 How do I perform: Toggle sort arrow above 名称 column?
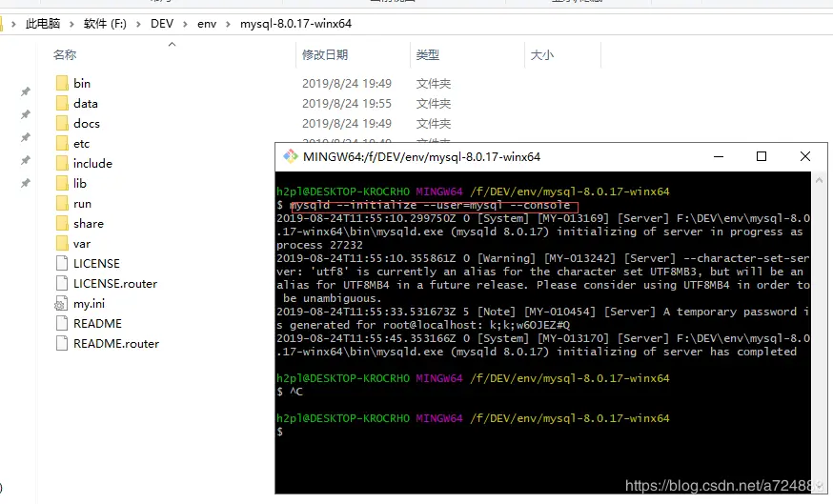pos(172,45)
